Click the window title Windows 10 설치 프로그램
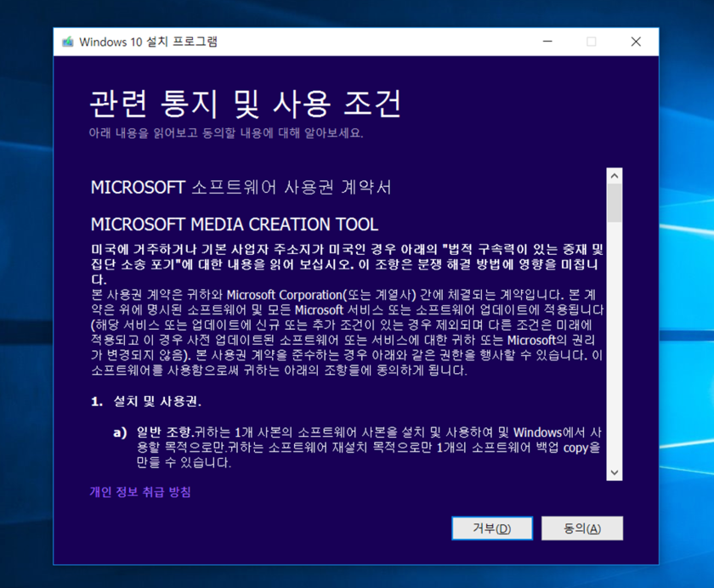714x588 pixels. click(x=149, y=42)
